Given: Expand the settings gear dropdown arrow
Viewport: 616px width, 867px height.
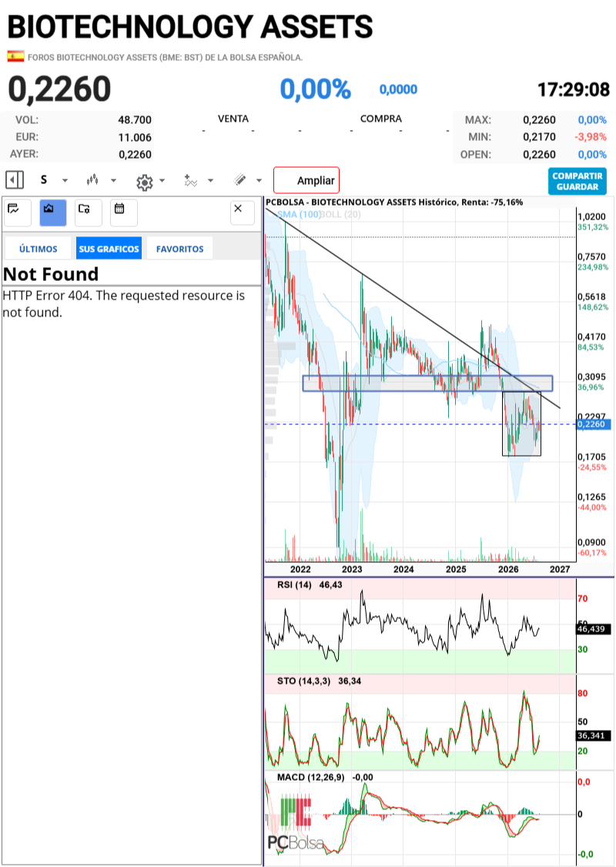Looking at the screenshot, I should point(162,181).
